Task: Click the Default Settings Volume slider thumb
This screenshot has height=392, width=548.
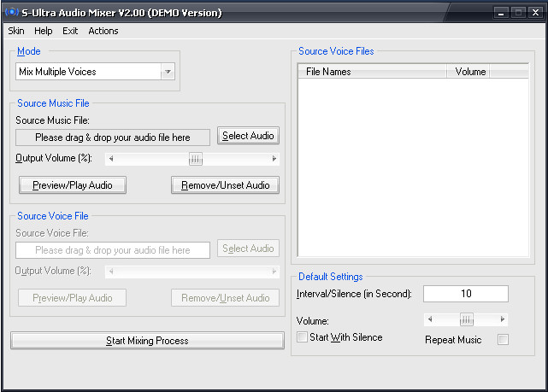Action: pos(466,319)
